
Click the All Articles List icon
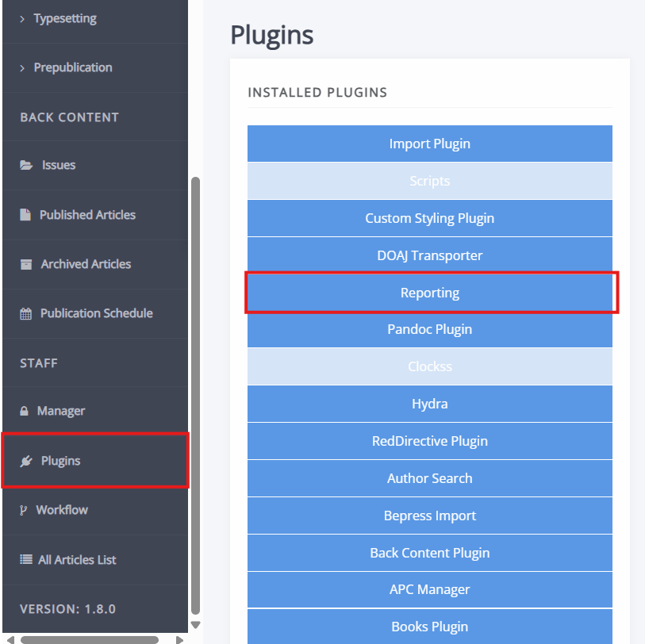point(26,559)
